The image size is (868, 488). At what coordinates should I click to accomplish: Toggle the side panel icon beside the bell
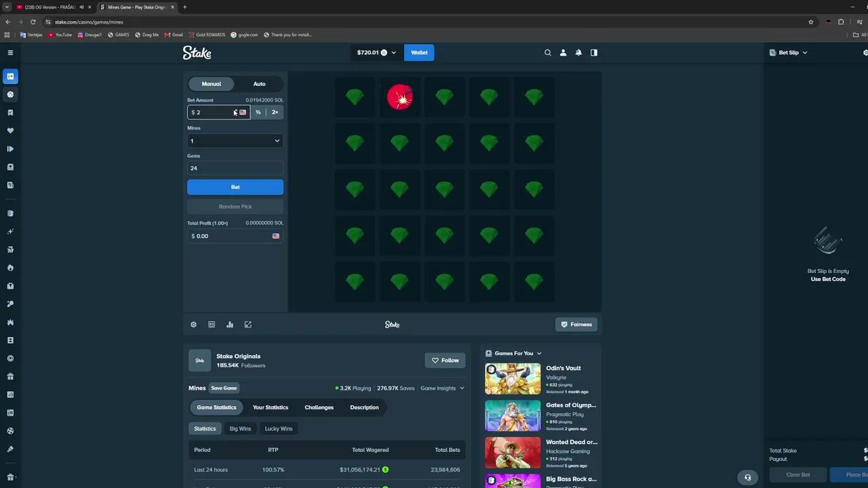click(x=594, y=52)
